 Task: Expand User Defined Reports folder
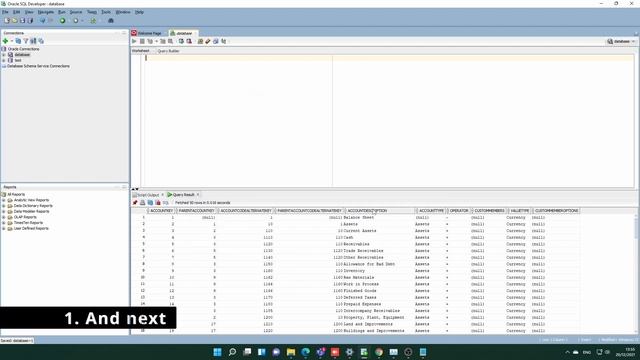[4, 229]
